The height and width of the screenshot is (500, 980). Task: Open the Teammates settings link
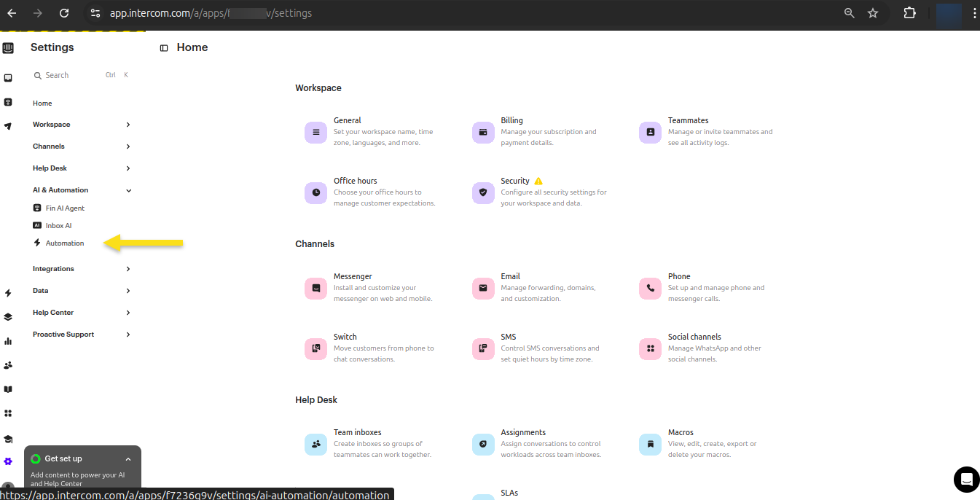(x=689, y=120)
